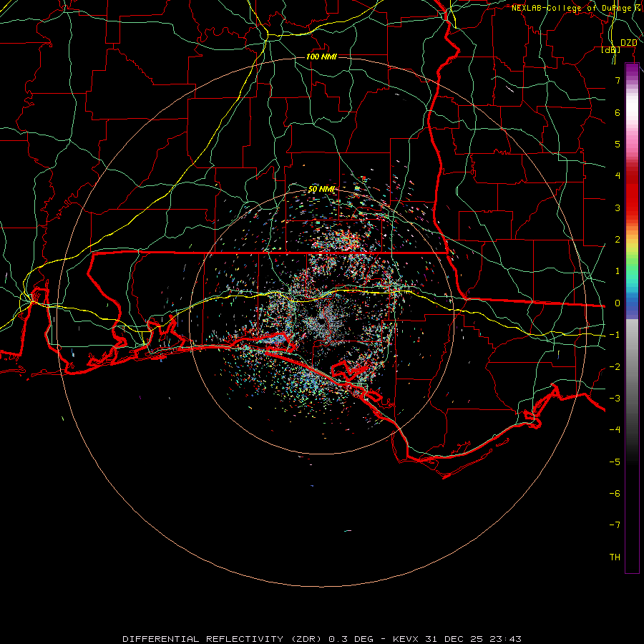Click the TH threshold label on legend
The image size is (644, 644).
[x=615, y=557]
